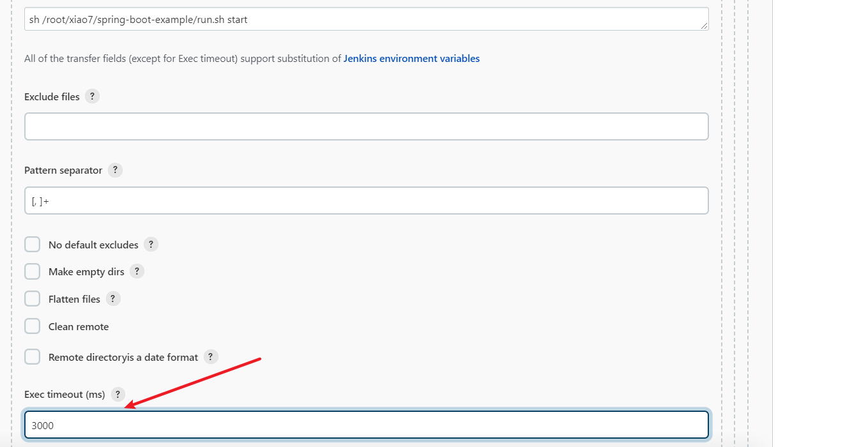This screenshot has height=447, width=868.
Task: Show help for Flatten files
Action: pyautogui.click(x=113, y=299)
